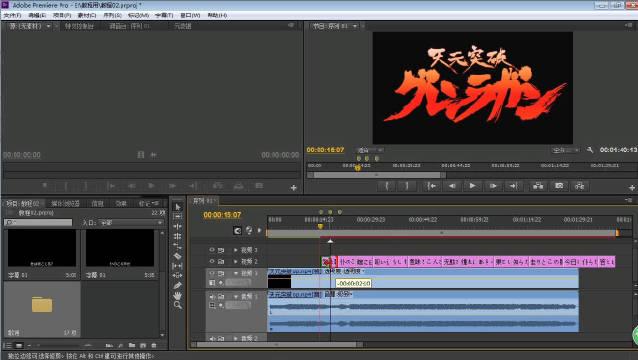The image size is (638, 360).
Task: Select the Selection arrow tool
Action: (x=178, y=207)
